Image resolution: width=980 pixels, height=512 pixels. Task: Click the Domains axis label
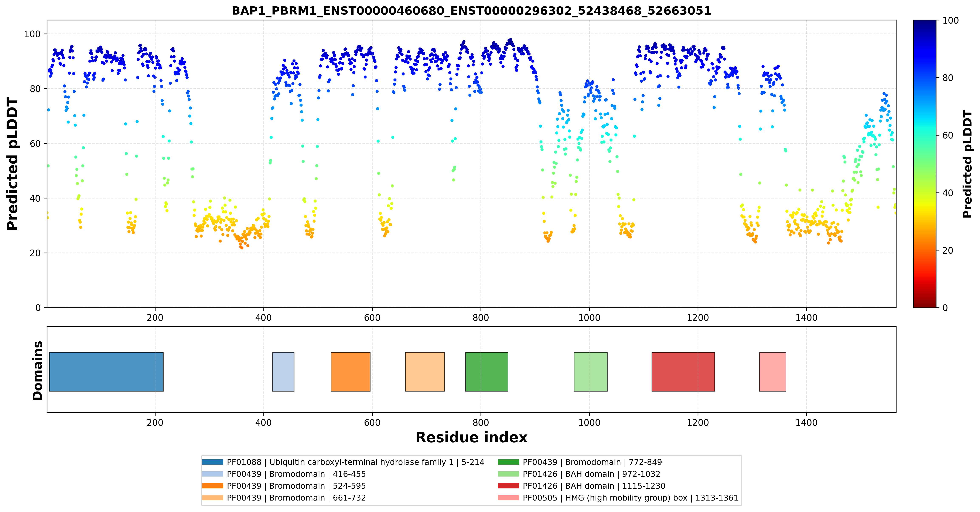38,371
